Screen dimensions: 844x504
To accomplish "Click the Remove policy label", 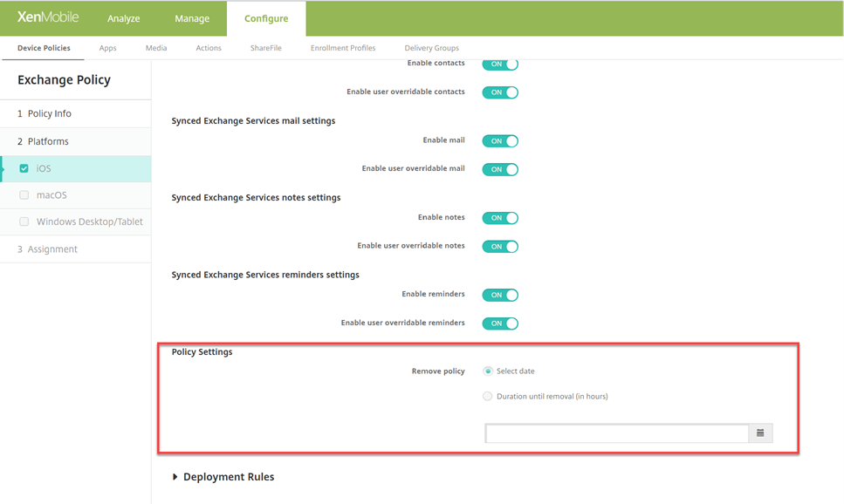I will pyautogui.click(x=438, y=371).
